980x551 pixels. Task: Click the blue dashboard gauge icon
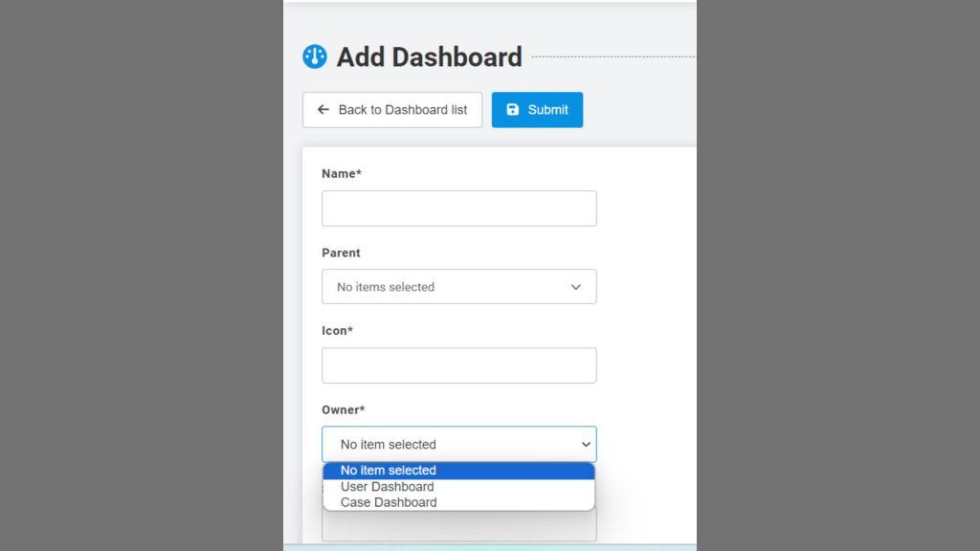click(x=314, y=56)
